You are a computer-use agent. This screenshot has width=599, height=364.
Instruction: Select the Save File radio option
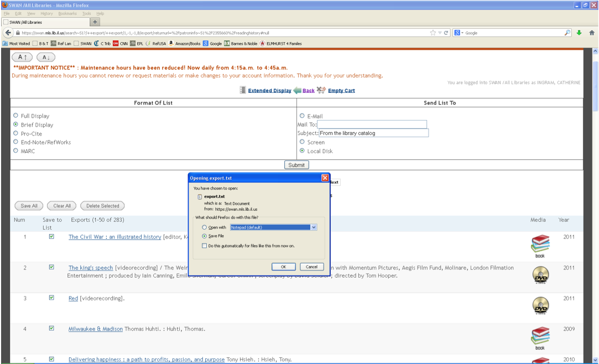[205, 236]
